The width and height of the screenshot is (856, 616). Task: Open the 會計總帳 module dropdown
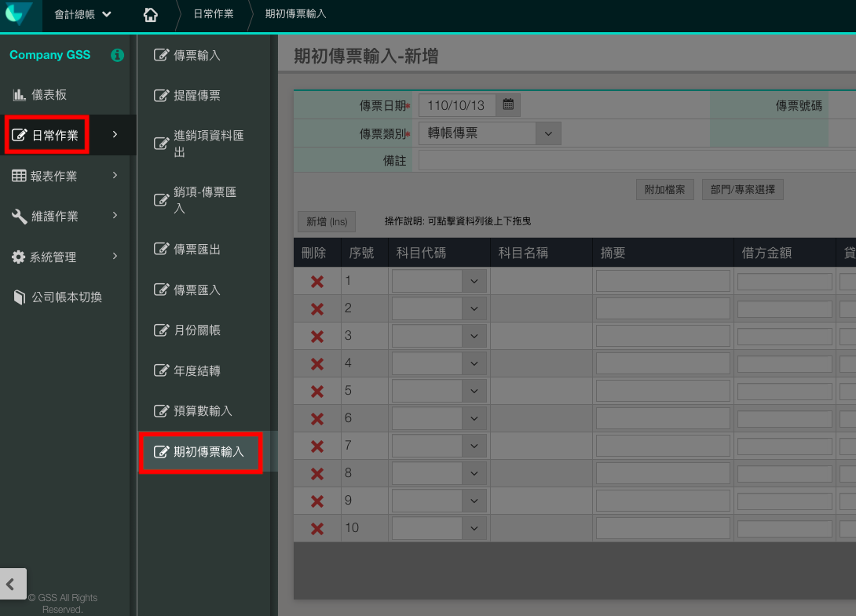[82, 14]
